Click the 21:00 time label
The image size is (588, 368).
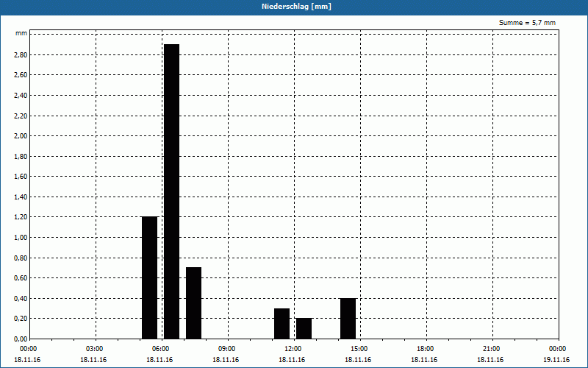pyautogui.click(x=492, y=349)
